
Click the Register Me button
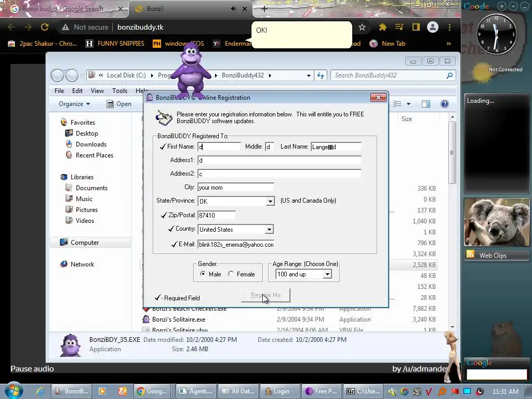265,295
